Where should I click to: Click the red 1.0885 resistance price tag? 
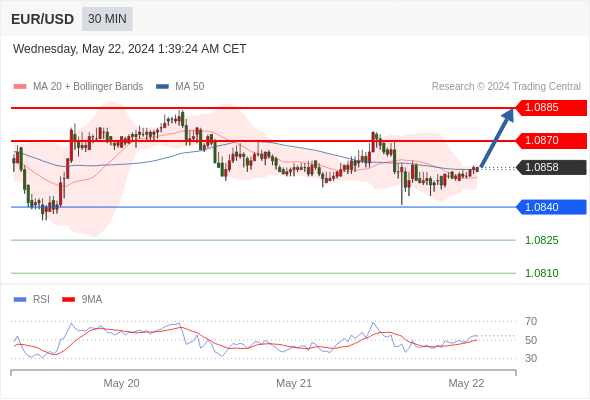click(551, 108)
